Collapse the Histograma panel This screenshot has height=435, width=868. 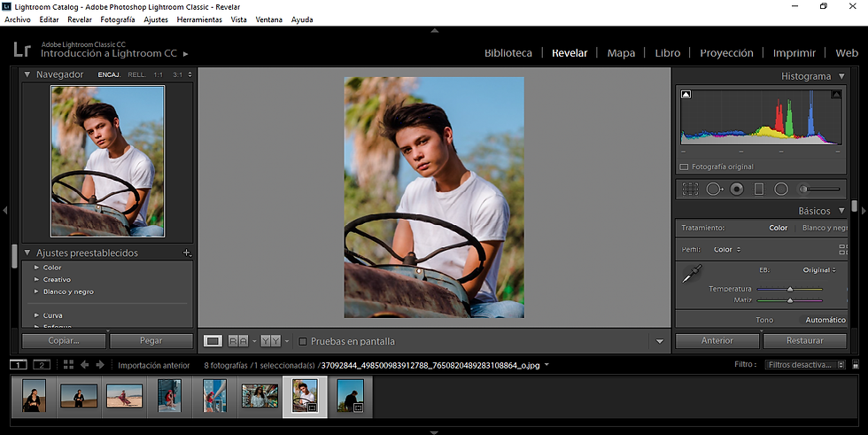coord(841,76)
